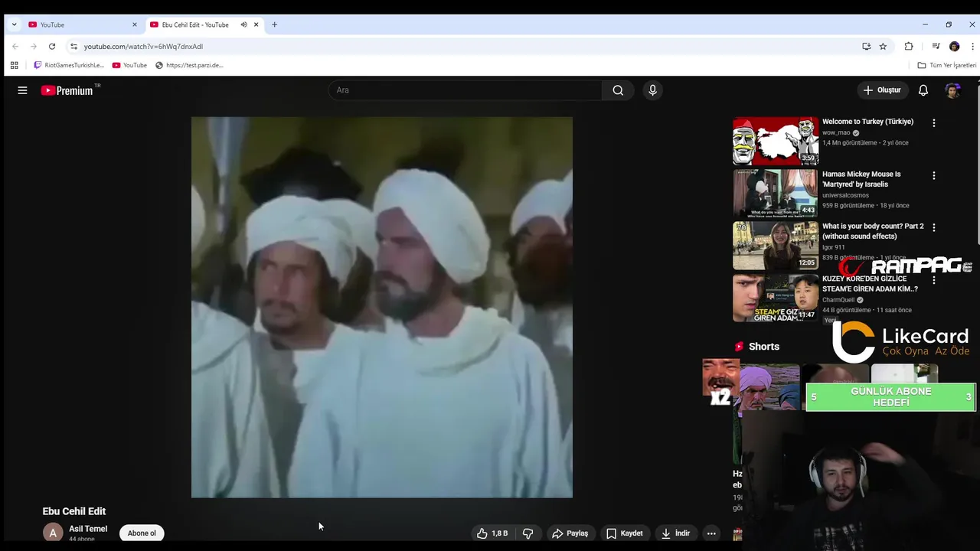The width and height of the screenshot is (980, 551).
Task: Open the media control icon in toolbar
Action: [936, 46]
